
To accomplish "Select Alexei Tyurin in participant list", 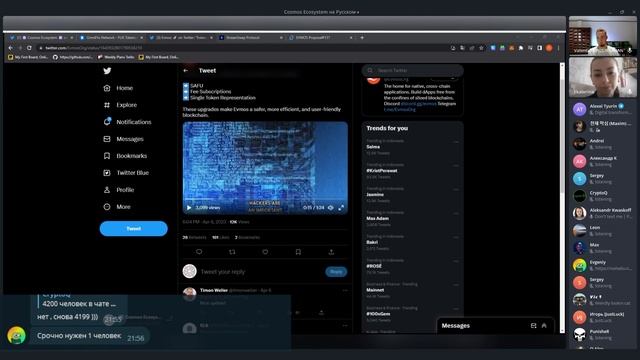I will [603, 109].
